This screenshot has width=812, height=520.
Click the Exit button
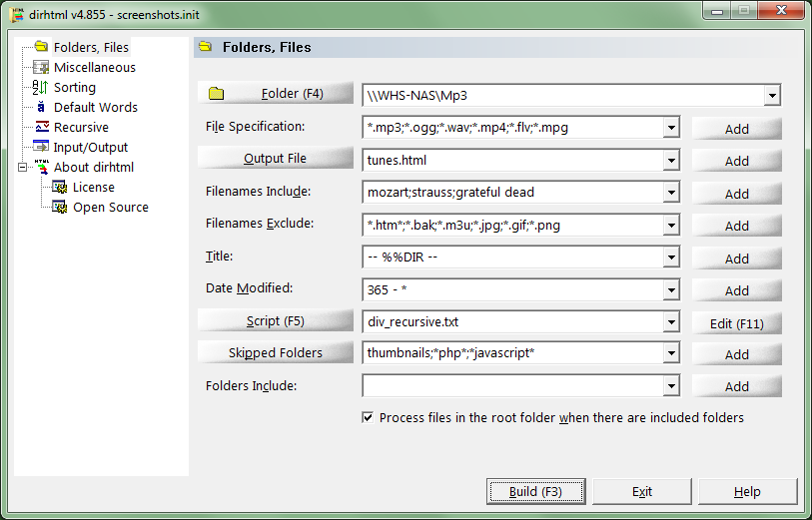(642, 491)
